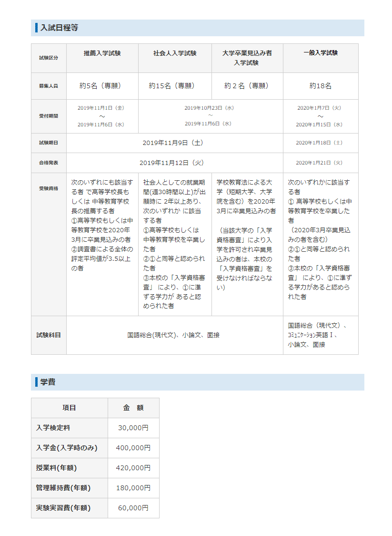Select the 授業料(年額) row label

pos(57,468)
